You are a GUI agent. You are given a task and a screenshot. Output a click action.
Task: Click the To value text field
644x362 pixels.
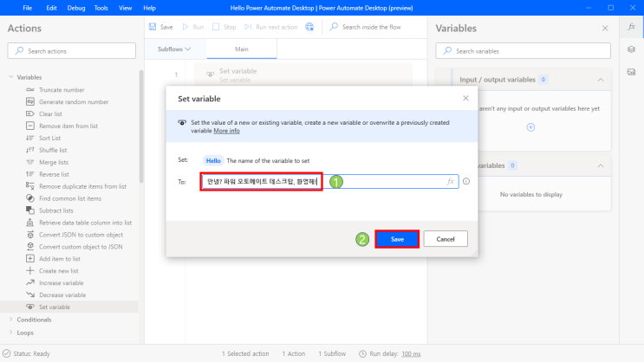(330, 181)
